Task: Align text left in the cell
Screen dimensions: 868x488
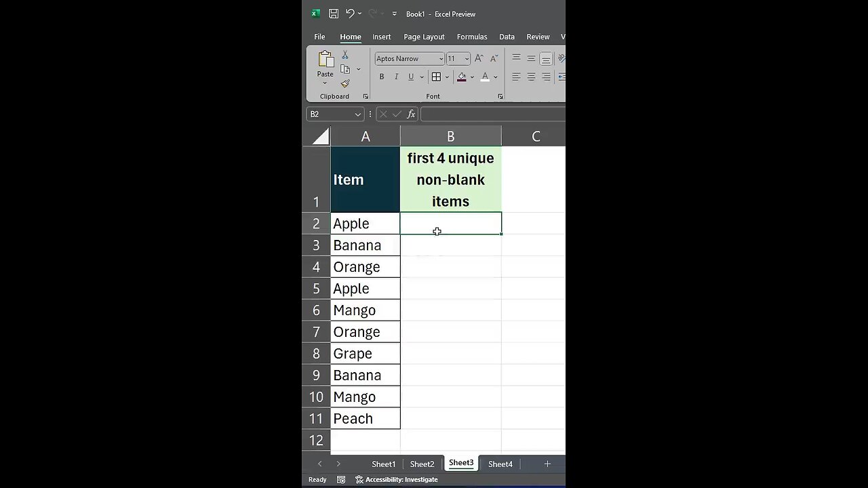Action: (x=516, y=77)
